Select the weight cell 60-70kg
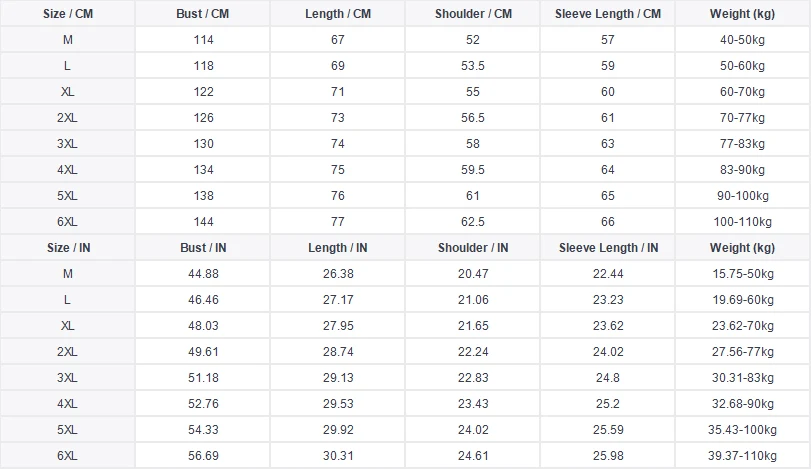This screenshot has width=811, height=469. pyautogui.click(x=743, y=92)
